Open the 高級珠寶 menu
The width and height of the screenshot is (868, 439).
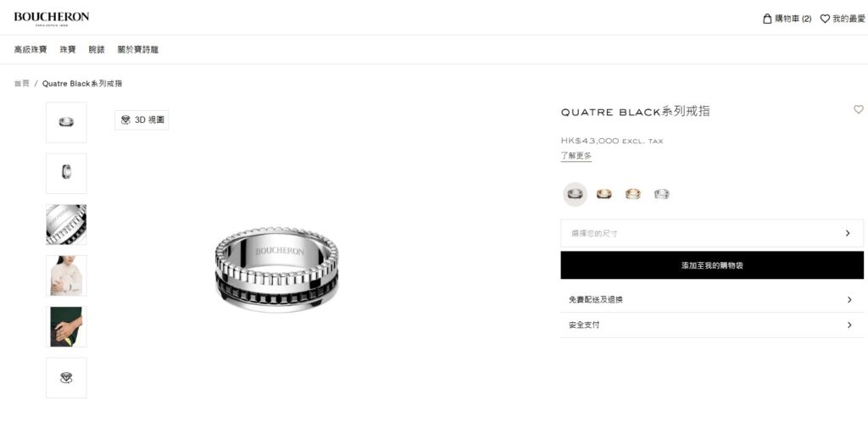31,50
